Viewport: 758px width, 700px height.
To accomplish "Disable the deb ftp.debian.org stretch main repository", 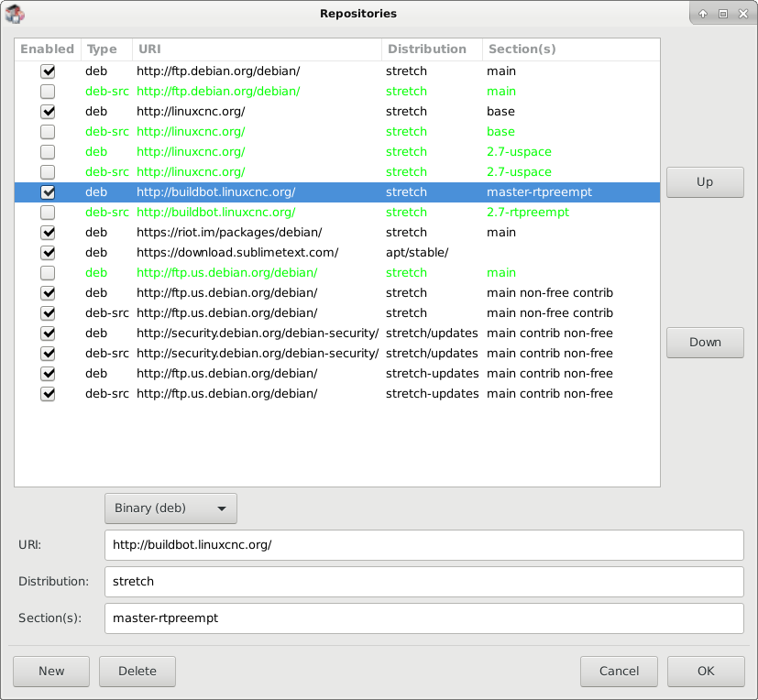I will (x=48, y=71).
